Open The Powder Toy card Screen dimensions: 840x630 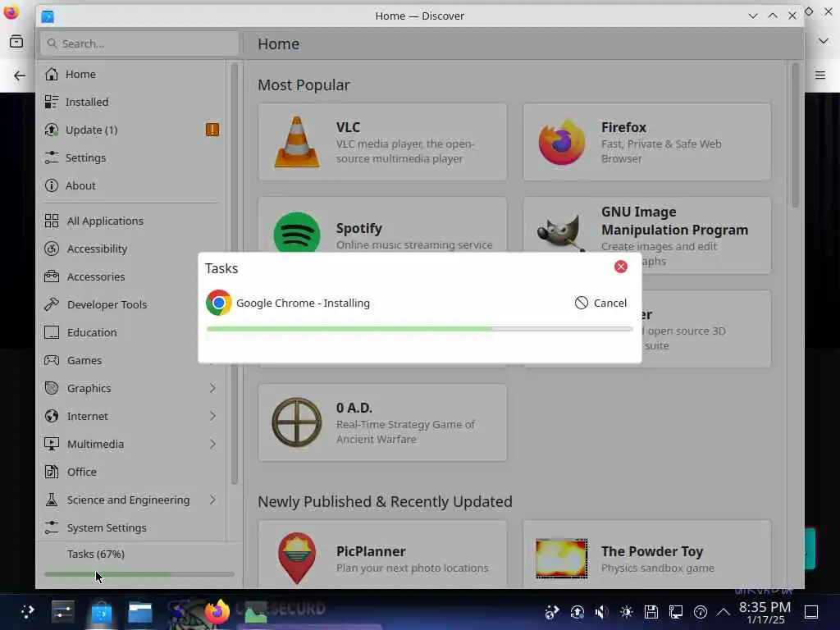click(647, 555)
